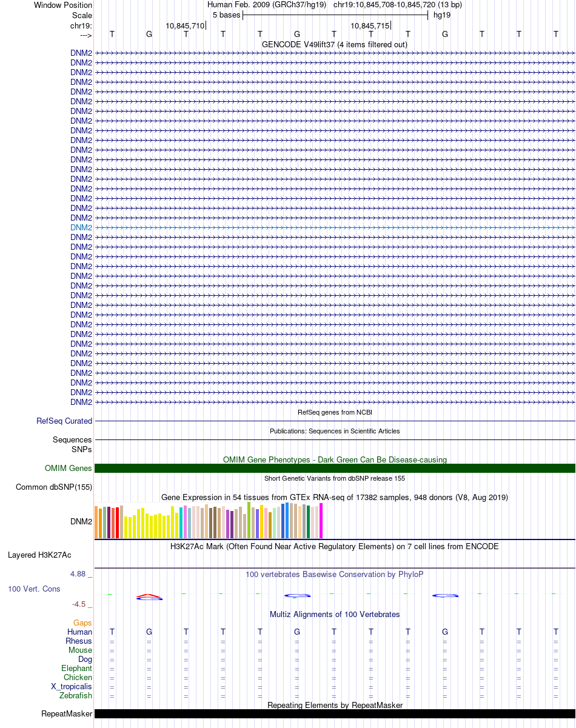This screenshot has width=576, height=728.
Task: Click the Mouse alignment row label
Action: pos(81,650)
